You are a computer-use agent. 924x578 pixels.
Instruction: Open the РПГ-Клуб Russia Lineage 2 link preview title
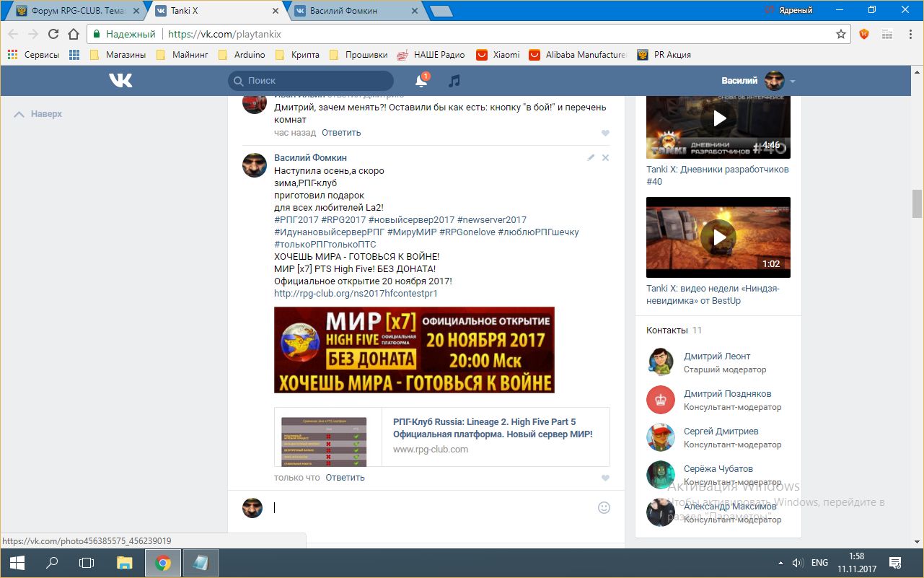(493, 428)
